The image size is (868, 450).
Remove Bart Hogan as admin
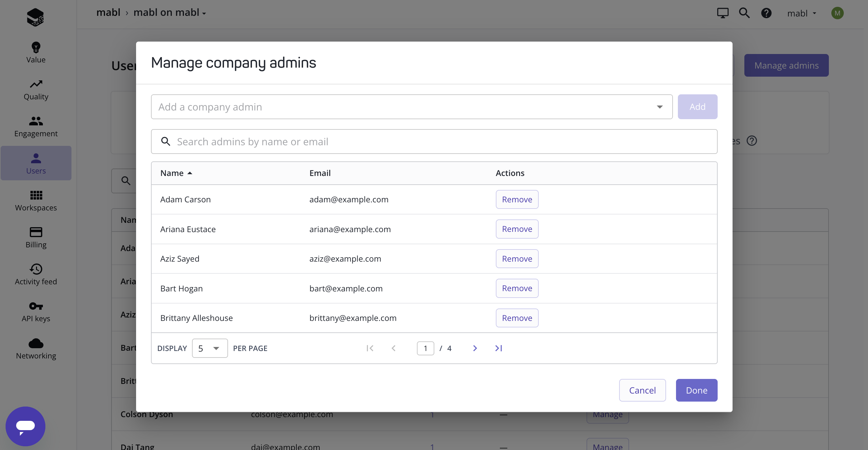[517, 288]
